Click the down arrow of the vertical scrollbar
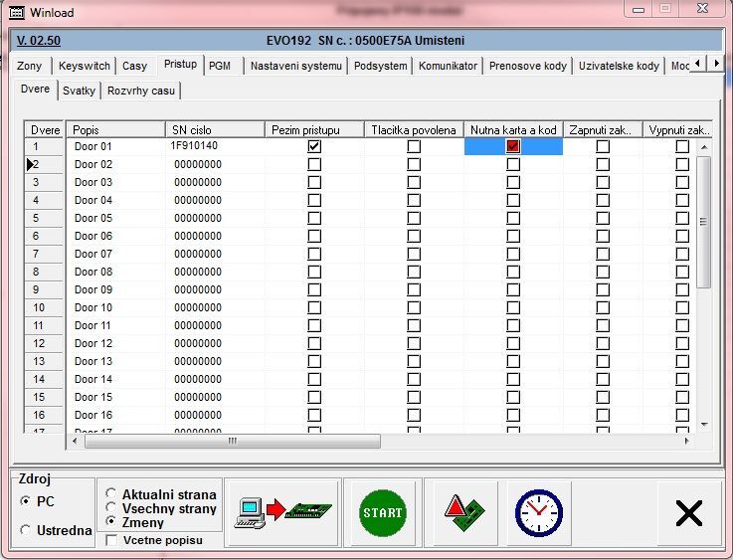Viewport: 733px width, 560px height. pos(704,425)
